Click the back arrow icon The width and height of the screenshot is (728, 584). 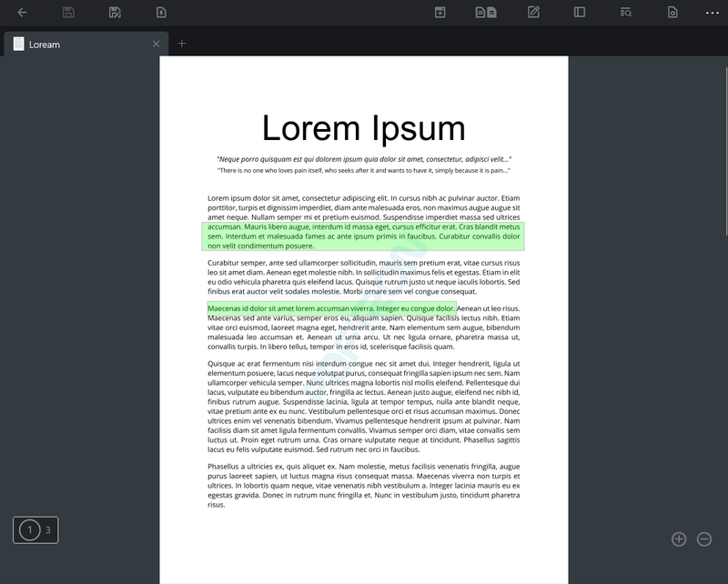click(x=22, y=13)
